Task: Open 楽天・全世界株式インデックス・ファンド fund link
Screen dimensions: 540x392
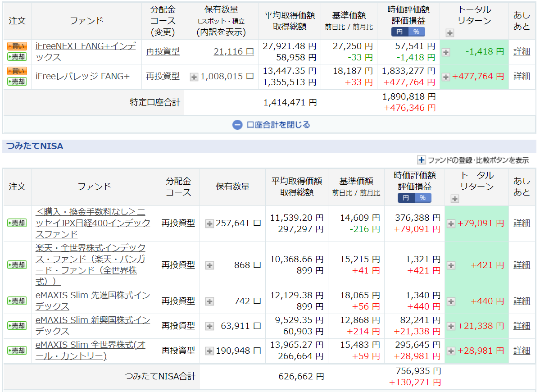Action: 90,264
